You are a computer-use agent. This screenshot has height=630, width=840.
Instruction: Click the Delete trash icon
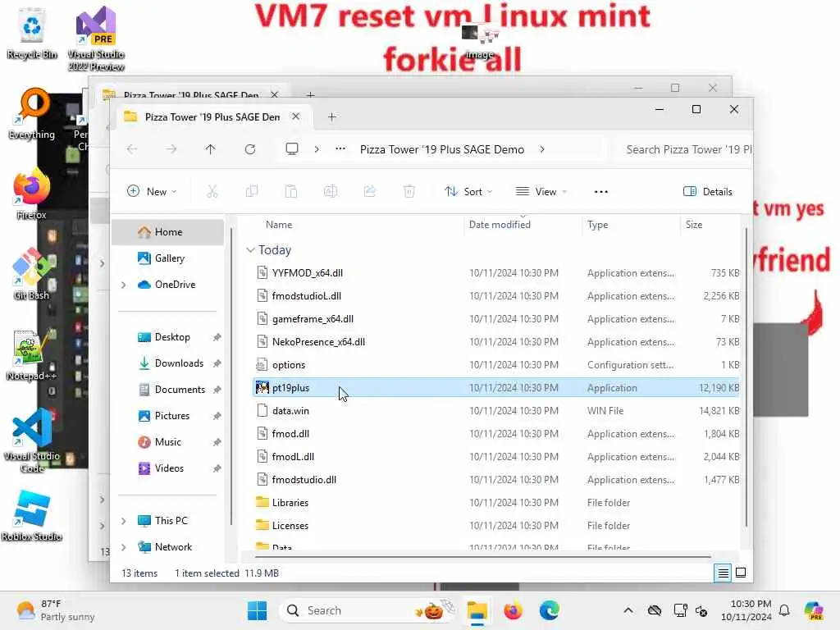click(x=409, y=191)
